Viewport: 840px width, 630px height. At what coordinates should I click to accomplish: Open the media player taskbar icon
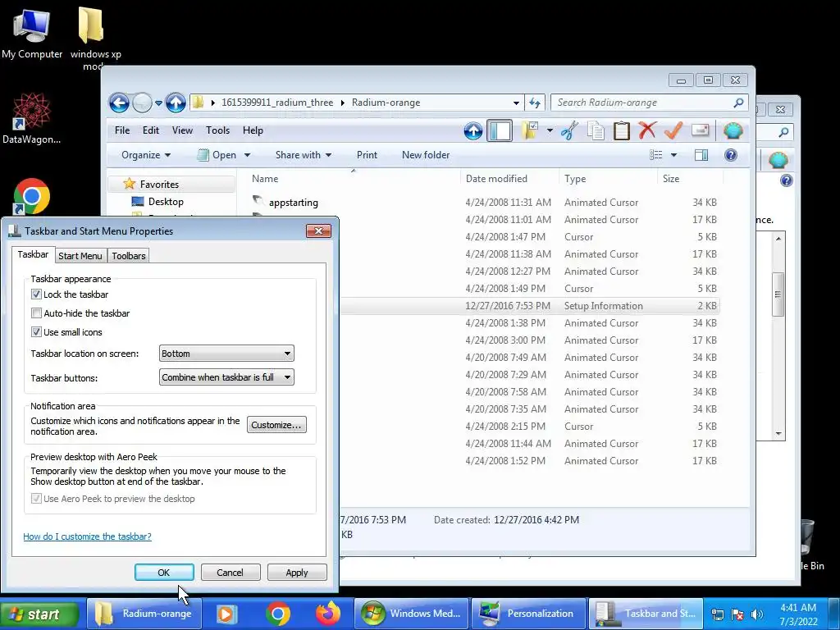pos(226,614)
